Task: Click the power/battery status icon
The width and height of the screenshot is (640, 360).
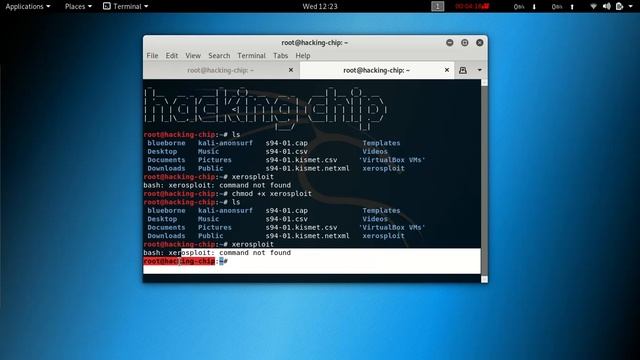Action: [619, 6]
